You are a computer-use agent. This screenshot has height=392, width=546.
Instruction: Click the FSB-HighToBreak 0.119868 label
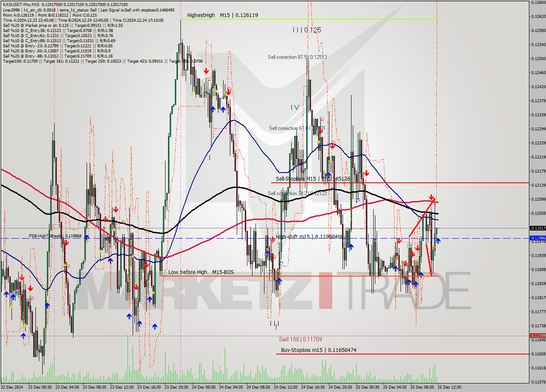55,236
